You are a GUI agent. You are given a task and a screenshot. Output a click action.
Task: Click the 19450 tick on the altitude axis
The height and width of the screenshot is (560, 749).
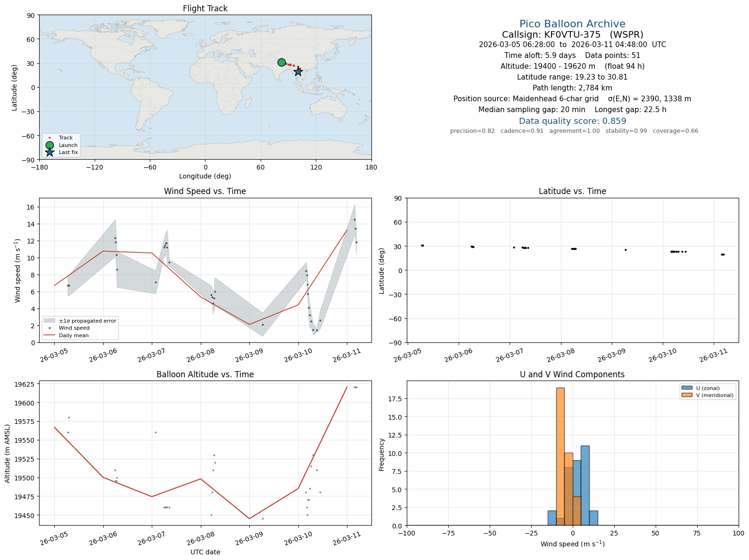click(26, 516)
